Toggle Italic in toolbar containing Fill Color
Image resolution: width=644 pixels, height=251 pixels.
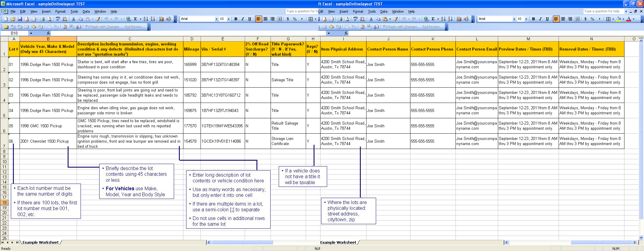click(x=540, y=19)
